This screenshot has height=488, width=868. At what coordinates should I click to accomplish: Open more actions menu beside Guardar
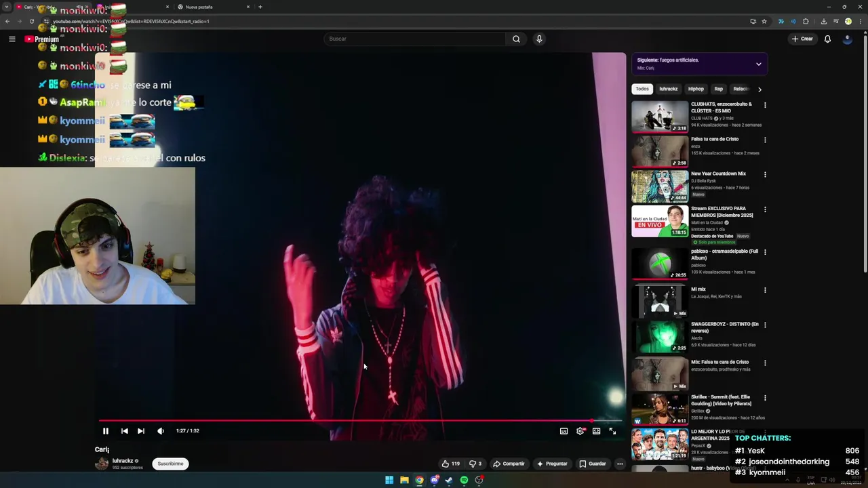coord(620,464)
